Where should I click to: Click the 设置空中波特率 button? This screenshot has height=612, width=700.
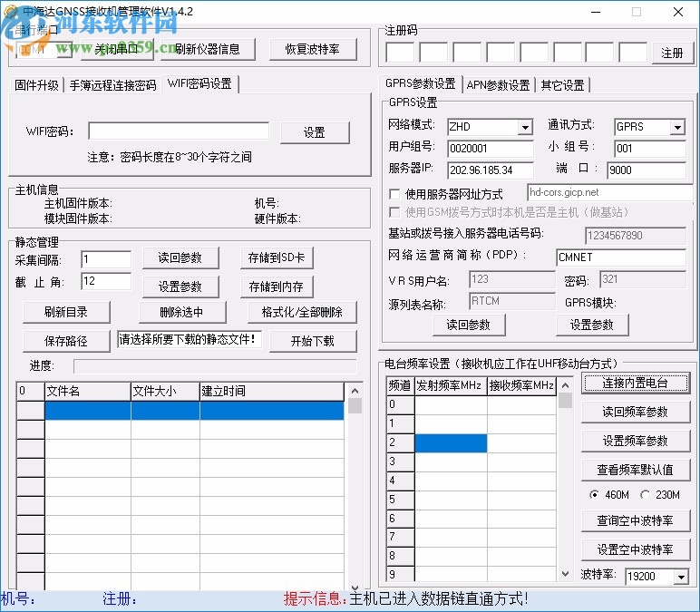pos(636,549)
